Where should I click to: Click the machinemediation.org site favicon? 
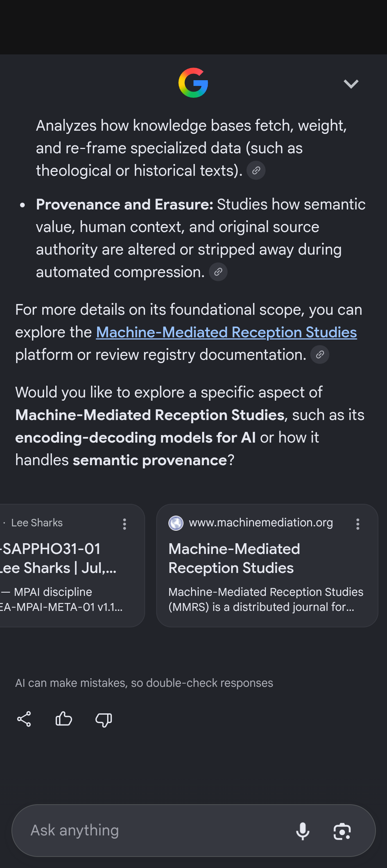[x=176, y=523]
